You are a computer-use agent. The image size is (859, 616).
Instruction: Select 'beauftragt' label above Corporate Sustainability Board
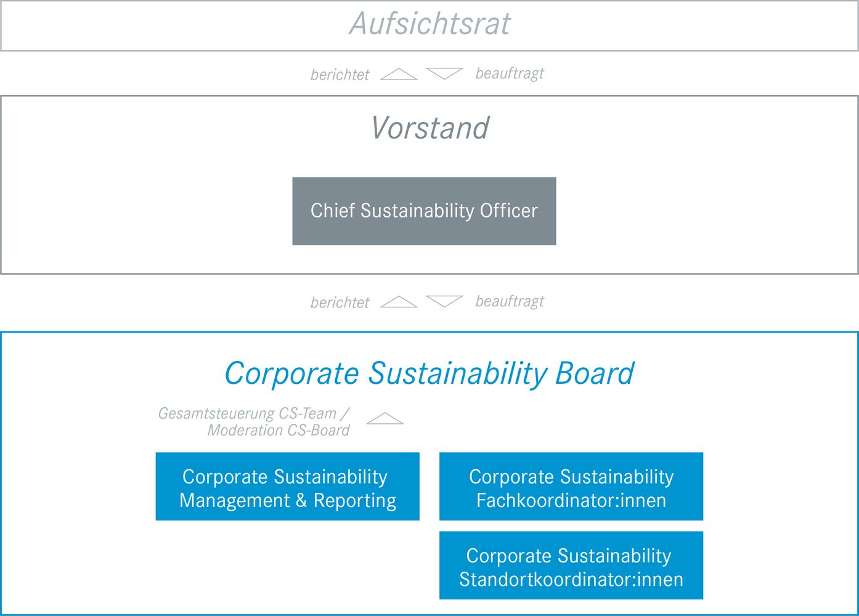(510, 301)
